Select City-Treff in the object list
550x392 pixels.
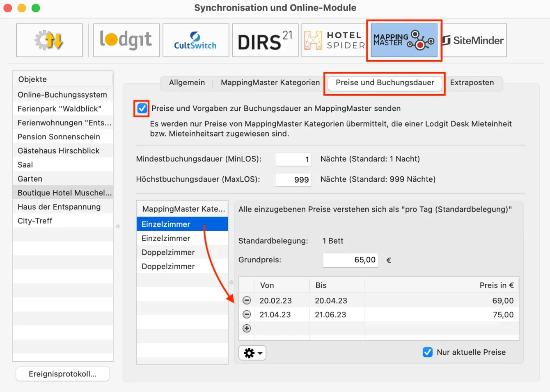(63, 221)
